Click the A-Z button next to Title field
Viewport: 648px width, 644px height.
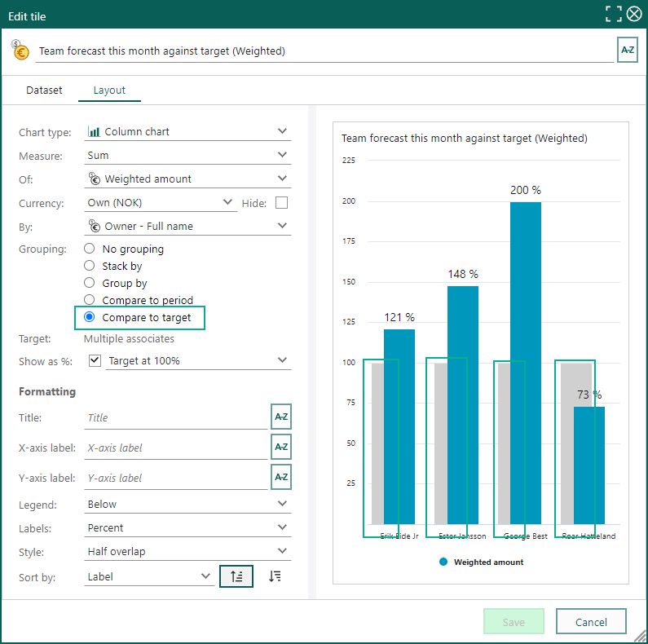[281, 417]
